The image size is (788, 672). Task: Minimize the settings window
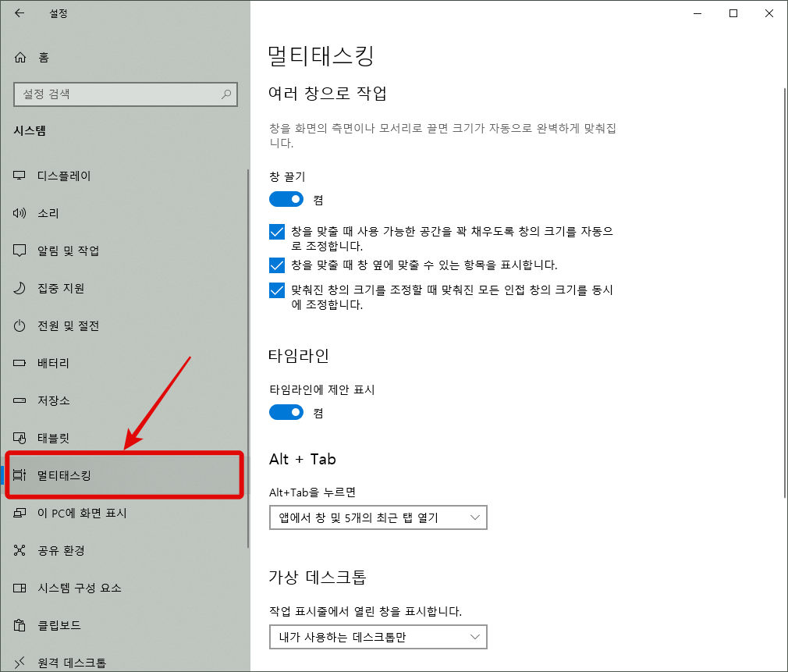click(697, 13)
